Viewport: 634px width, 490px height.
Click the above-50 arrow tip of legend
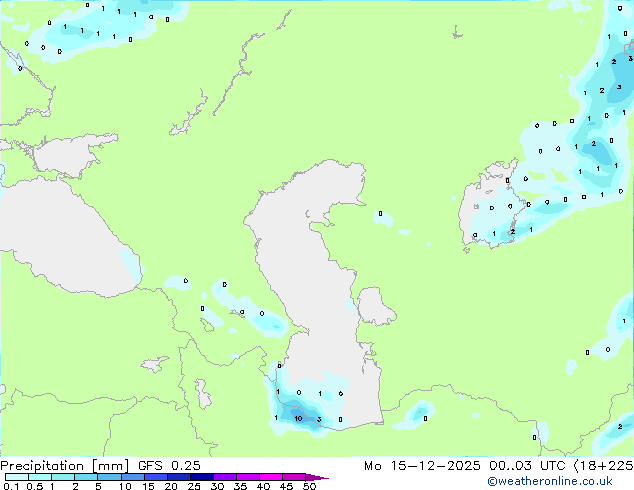pos(317,477)
